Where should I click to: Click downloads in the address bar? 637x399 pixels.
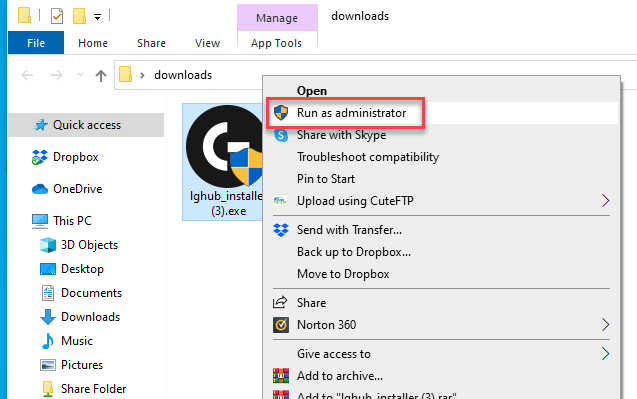point(183,75)
